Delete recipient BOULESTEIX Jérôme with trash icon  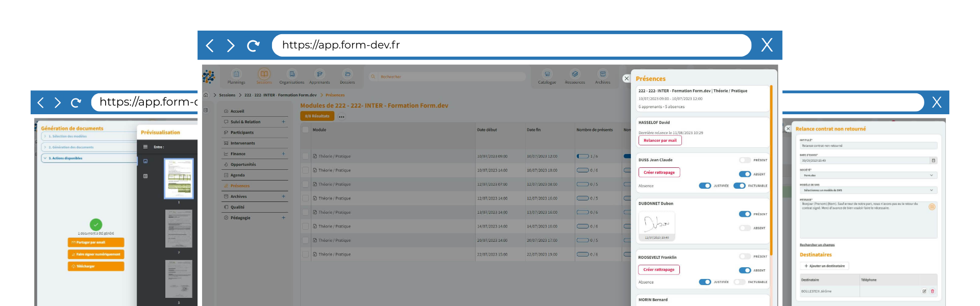933,291
